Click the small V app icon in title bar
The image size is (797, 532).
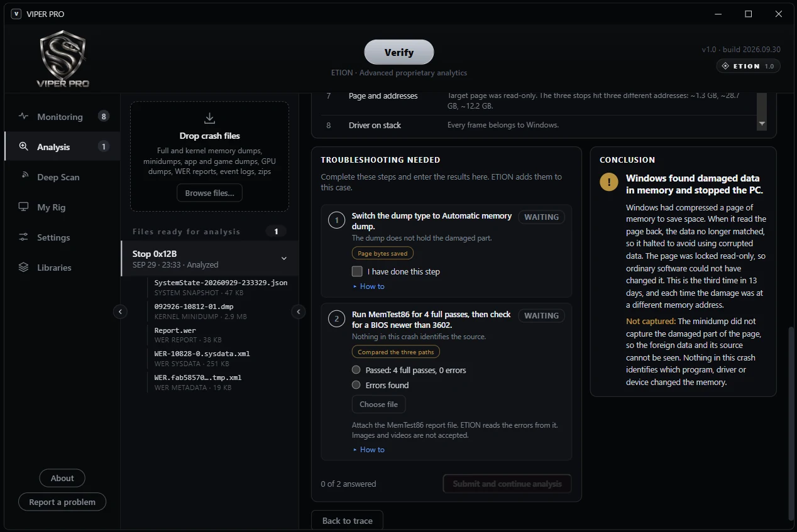point(16,14)
